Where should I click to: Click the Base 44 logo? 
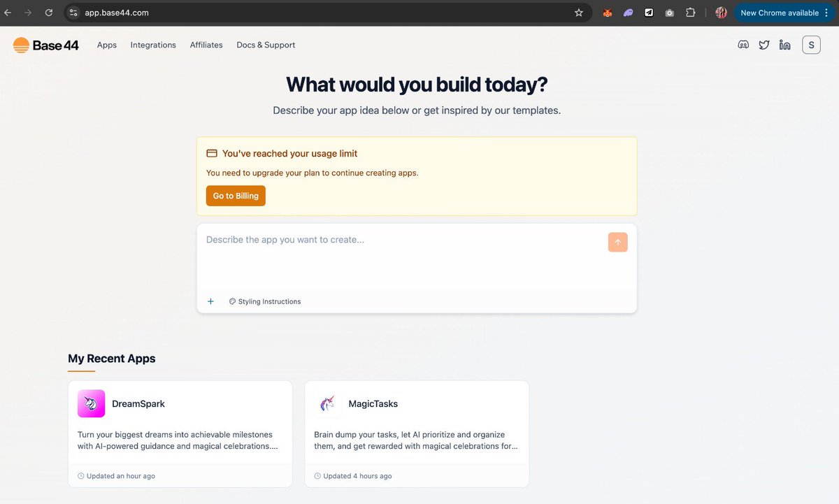point(46,45)
